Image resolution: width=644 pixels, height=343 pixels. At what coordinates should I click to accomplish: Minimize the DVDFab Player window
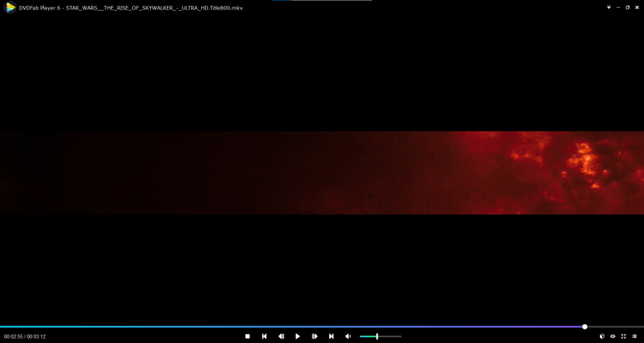click(618, 7)
